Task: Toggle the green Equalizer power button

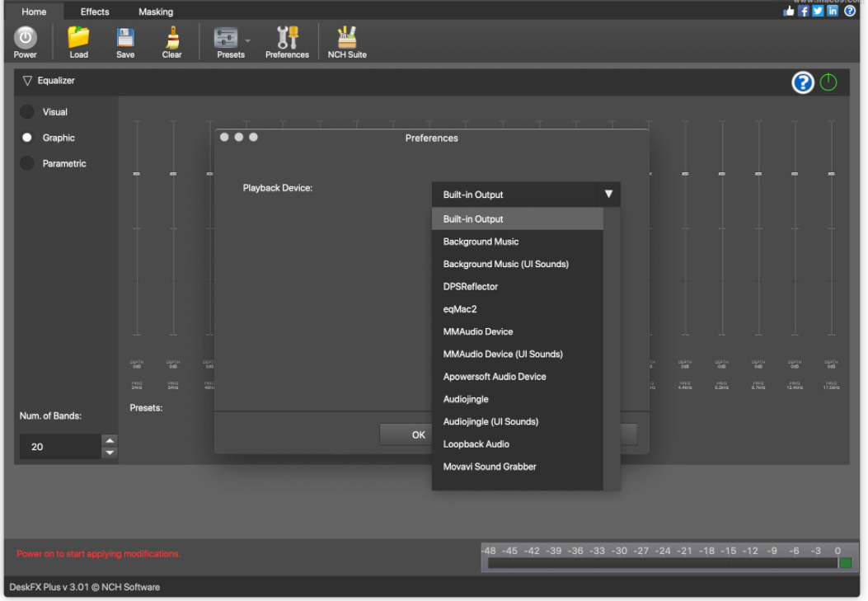Action: [828, 82]
